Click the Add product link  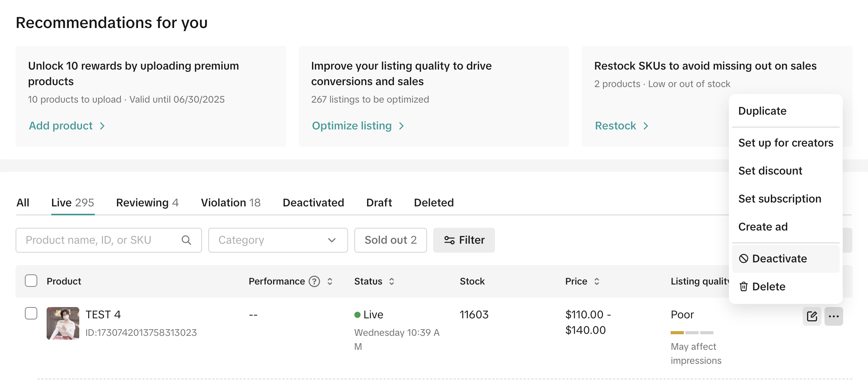66,126
